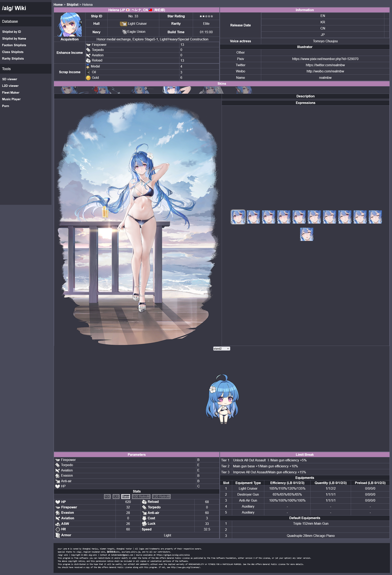The width and height of the screenshot is (392, 575).
Task: Open Fleet Maker from the Tools sidebar
Action: point(11,93)
